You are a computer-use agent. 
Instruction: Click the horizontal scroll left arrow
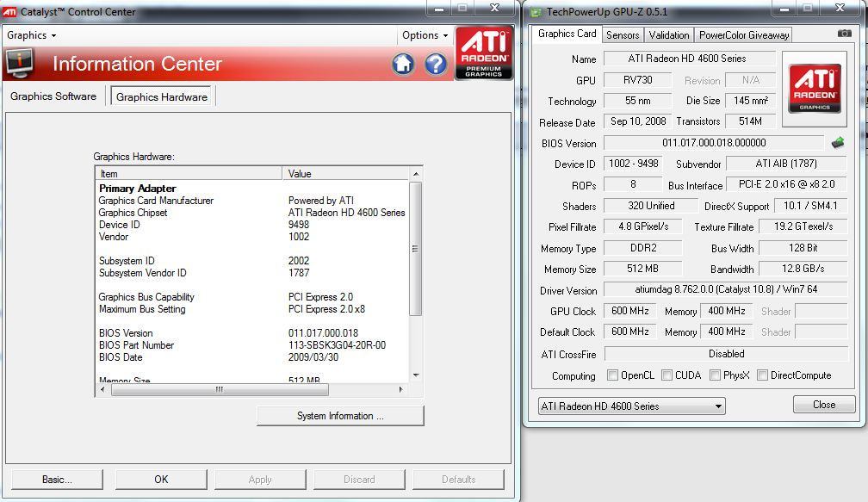tap(103, 390)
